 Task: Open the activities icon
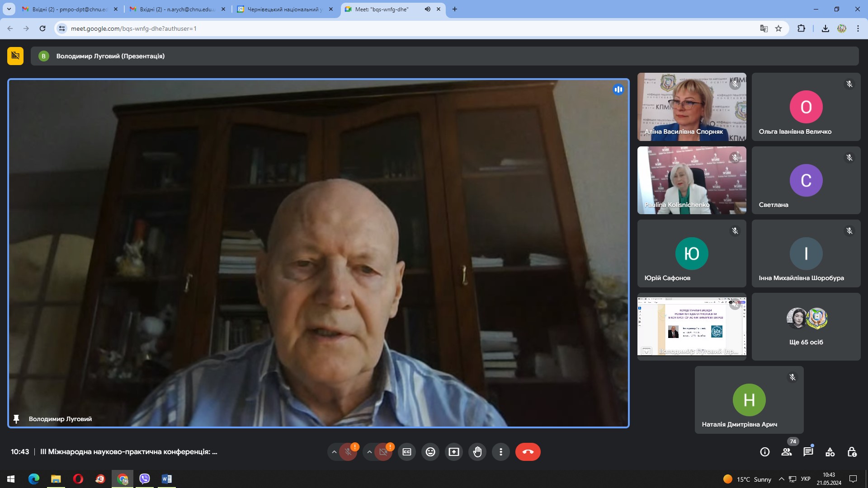(830, 452)
